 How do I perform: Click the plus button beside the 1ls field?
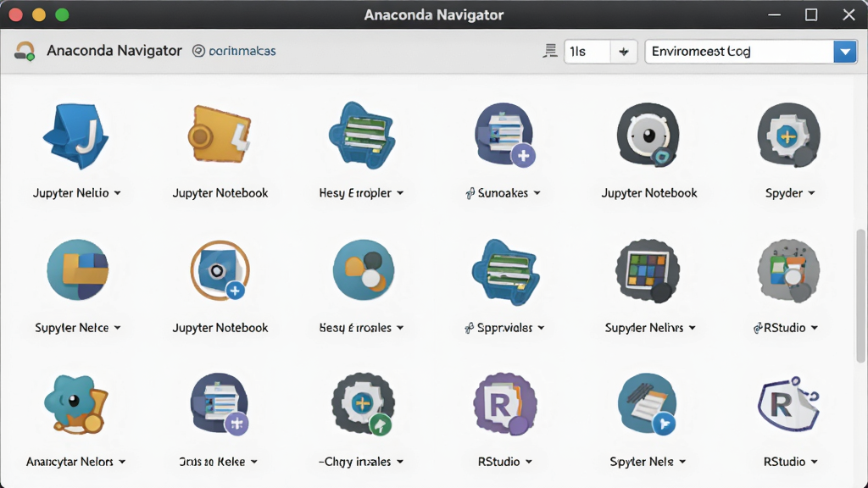point(624,52)
